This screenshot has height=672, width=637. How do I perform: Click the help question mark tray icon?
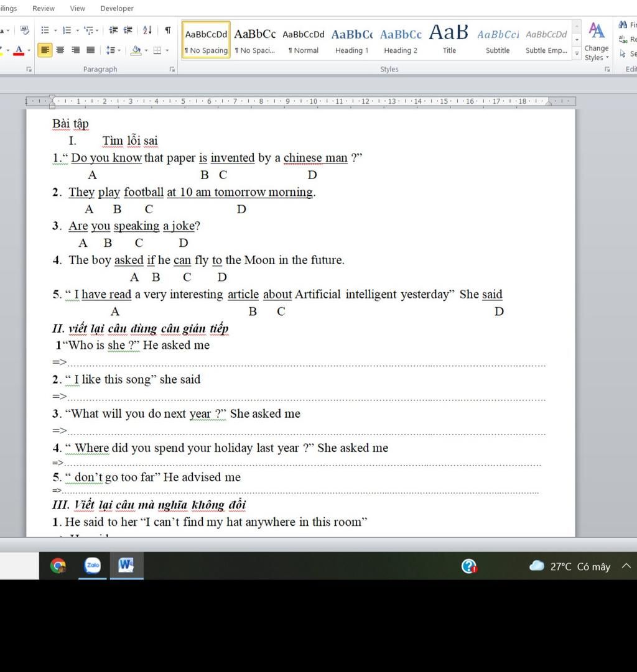[469, 566]
